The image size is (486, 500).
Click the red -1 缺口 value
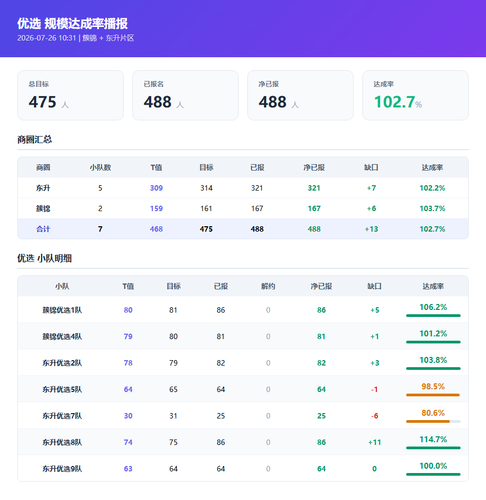pyautogui.click(x=375, y=389)
